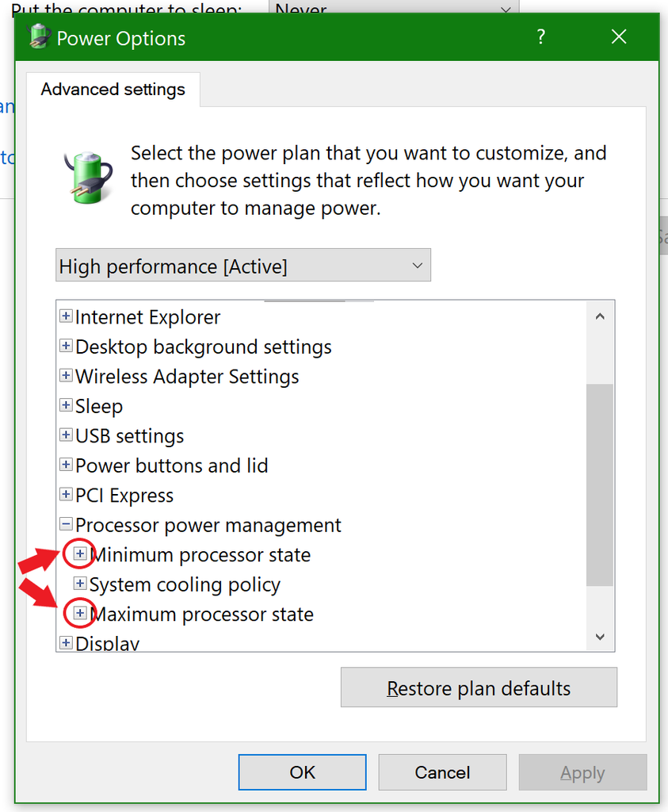Open the High performance power plan dropdown
This screenshot has height=812, width=668.
(x=243, y=266)
